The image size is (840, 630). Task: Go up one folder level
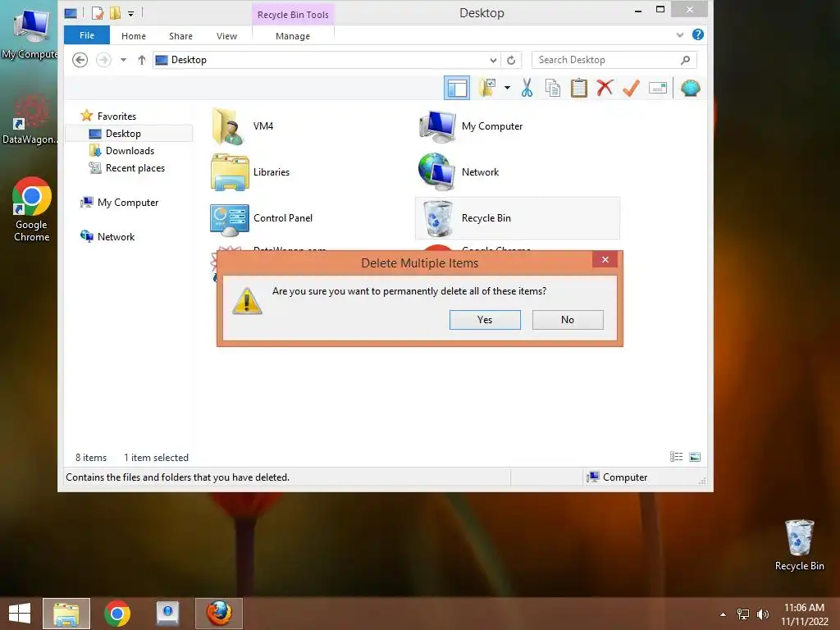tap(141, 60)
